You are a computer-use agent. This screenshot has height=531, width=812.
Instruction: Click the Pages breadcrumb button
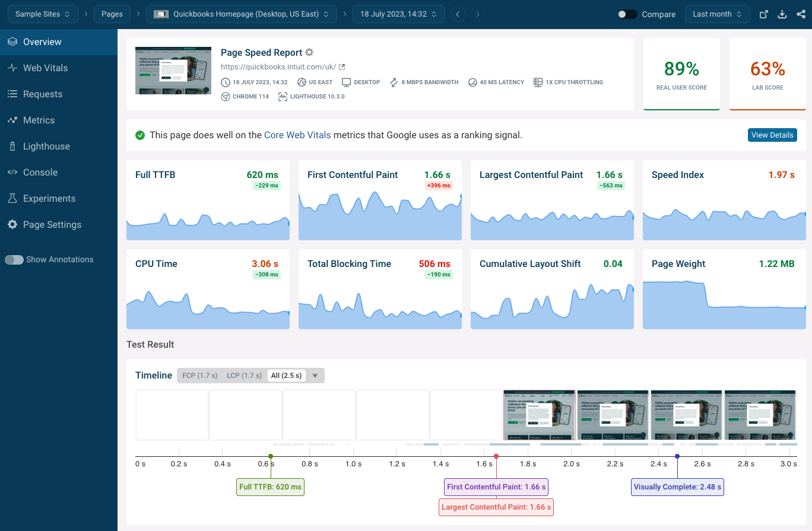click(x=112, y=14)
